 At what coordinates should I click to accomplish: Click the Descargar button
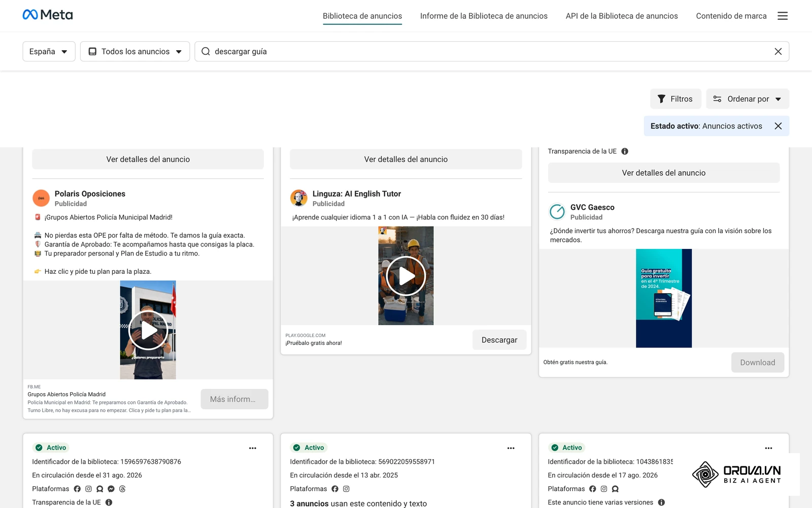point(499,340)
